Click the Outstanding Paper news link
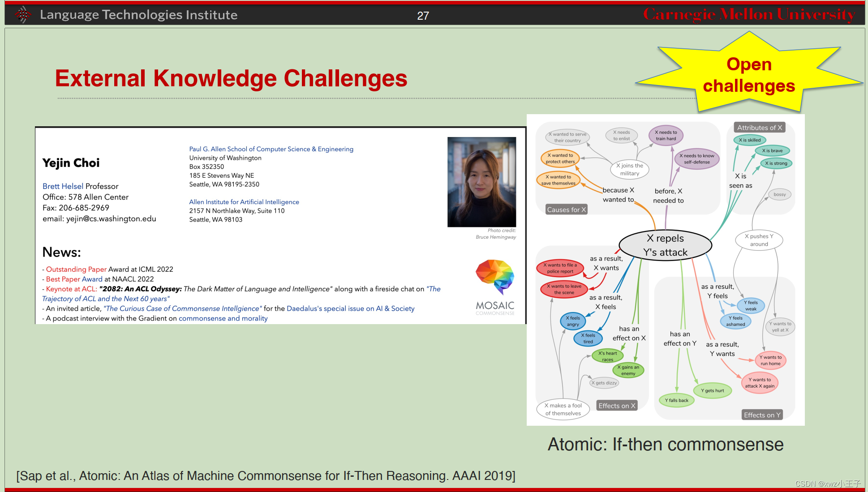The height and width of the screenshot is (492, 868). coord(76,269)
